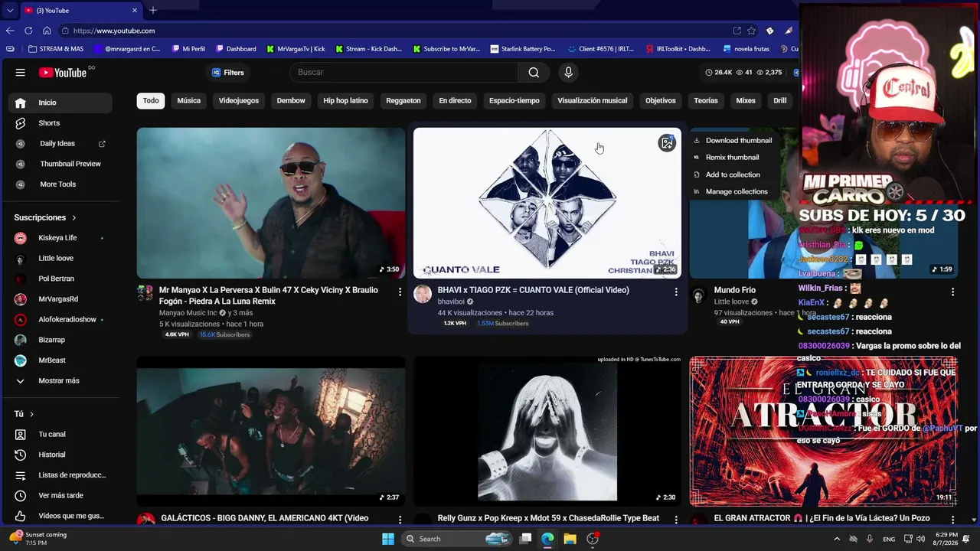Image resolution: width=980 pixels, height=551 pixels.
Task: Select the Música filter chip
Action: click(189, 101)
